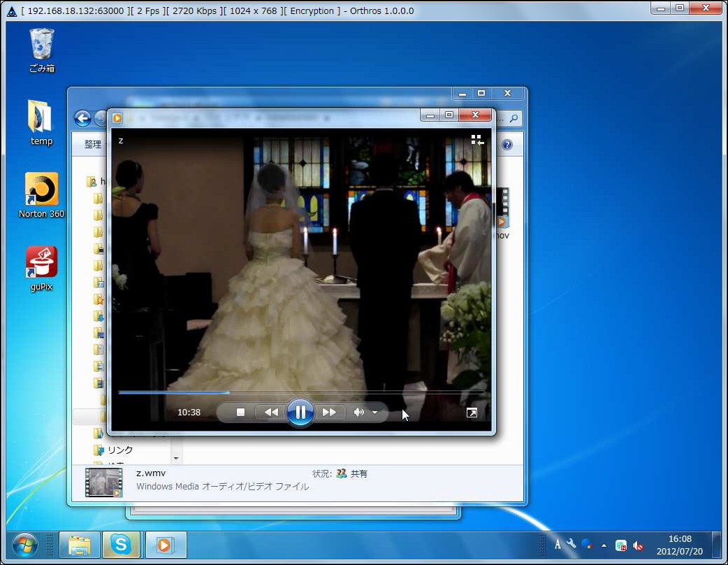Open the Recycle Bin desktop icon
Image resolution: width=728 pixels, height=565 pixels.
(42, 50)
